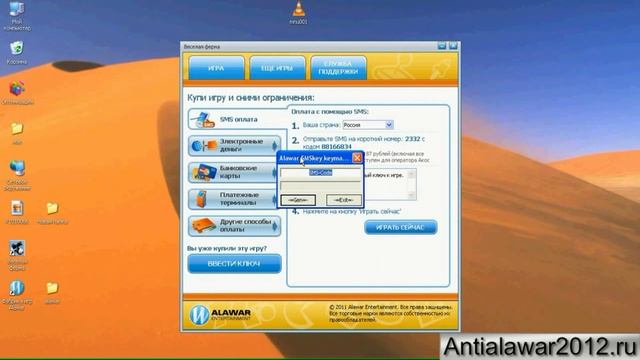Click the short number 2332 text
640x360 pixels.
412,139
